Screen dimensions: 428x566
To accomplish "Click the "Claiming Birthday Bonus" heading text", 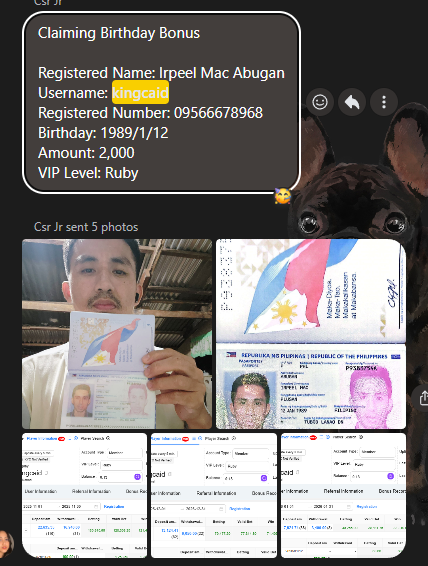I will 119,33.
